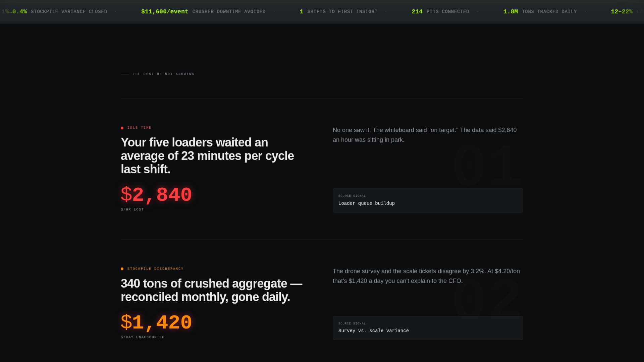Click the 1.8M TONS TRACKED DAILY ticker item
The height and width of the screenshot is (362, 644).
pyautogui.click(x=540, y=11)
